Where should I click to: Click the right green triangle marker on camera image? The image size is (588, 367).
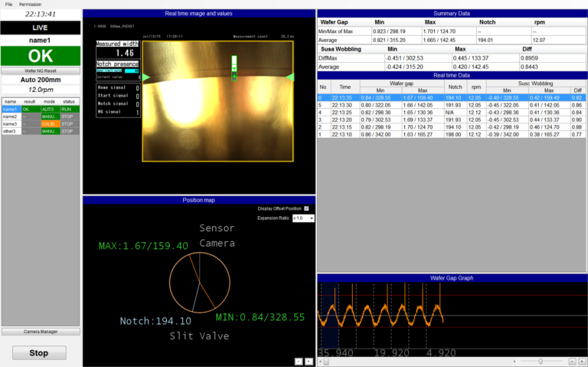click(x=290, y=77)
